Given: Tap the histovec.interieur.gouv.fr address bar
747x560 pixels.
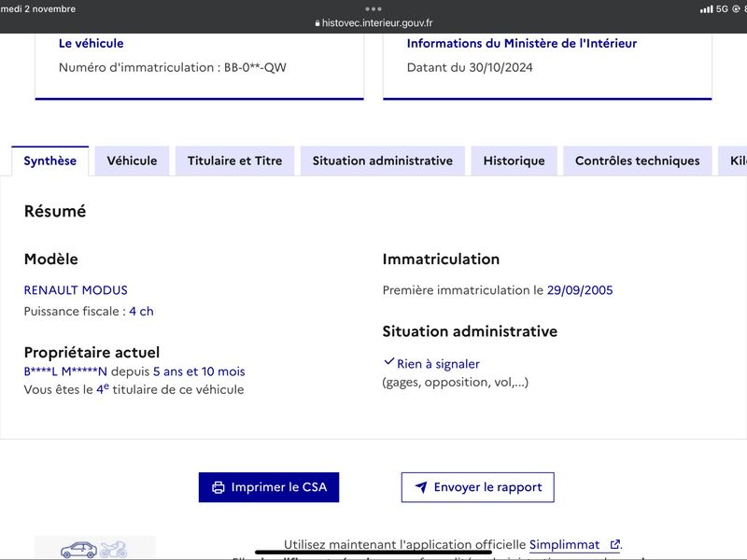Looking at the screenshot, I should (x=373, y=22).
